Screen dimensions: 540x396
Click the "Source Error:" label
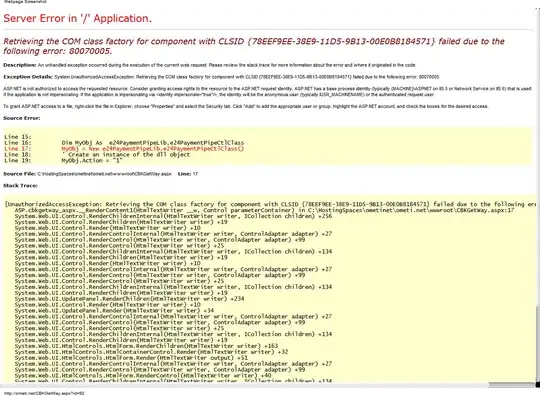coord(22,118)
